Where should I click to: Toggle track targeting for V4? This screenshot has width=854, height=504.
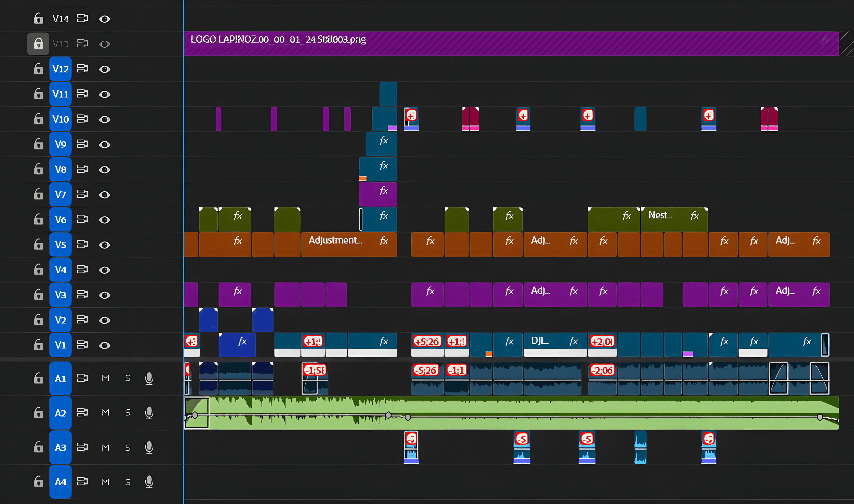click(x=60, y=270)
